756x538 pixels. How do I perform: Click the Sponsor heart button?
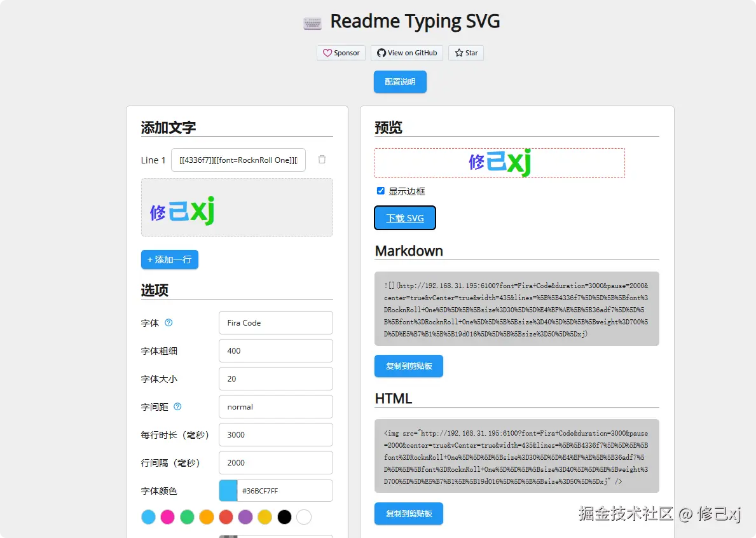(x=341, y=53)
